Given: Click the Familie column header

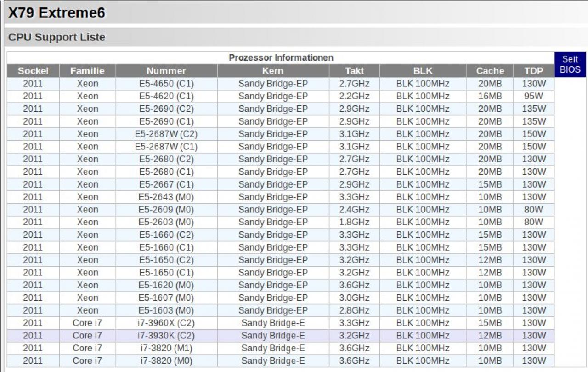Looking at the screenshot, I should click(x=87, y=71).
